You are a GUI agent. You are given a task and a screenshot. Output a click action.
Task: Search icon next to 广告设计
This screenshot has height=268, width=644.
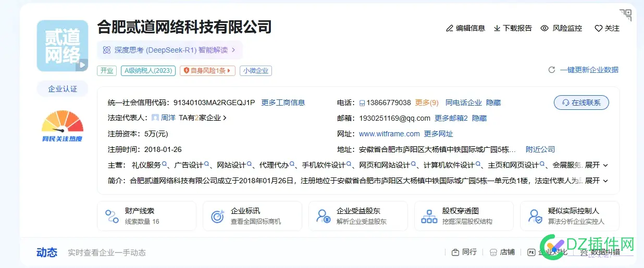point(207,164)
